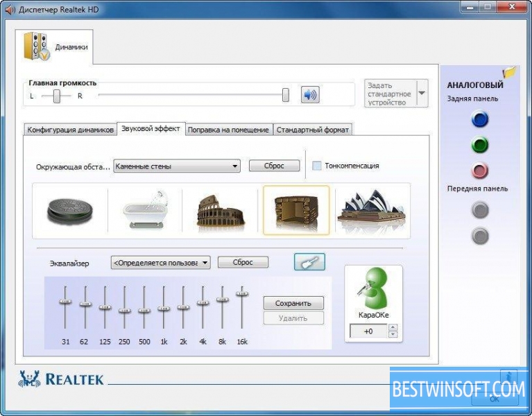532x416 pixels.
Task: Enable the Тонкомпенсация checkbox
Action: tap(316, 166)
